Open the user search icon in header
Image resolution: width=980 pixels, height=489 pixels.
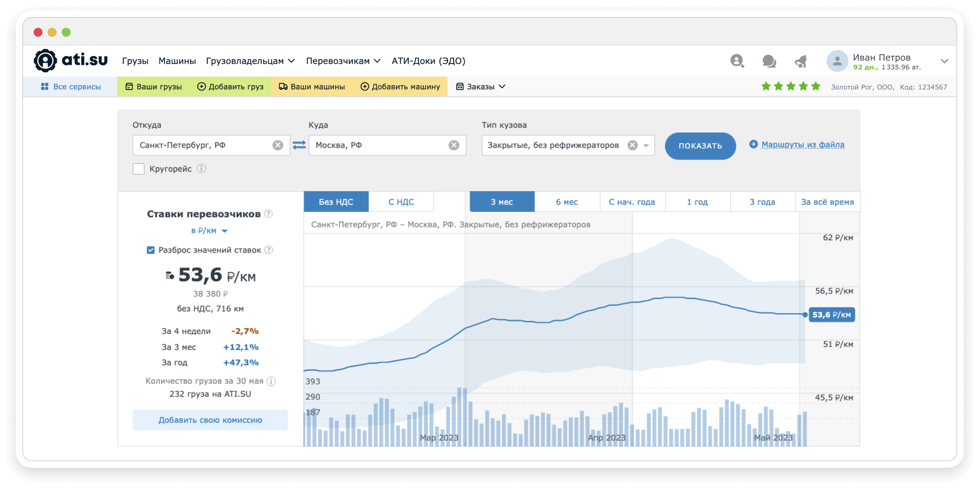point(737,61)
